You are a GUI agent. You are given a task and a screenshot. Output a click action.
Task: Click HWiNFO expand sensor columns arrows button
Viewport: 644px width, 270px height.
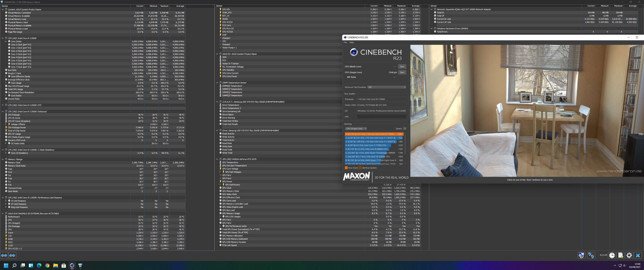coord(4,255)
